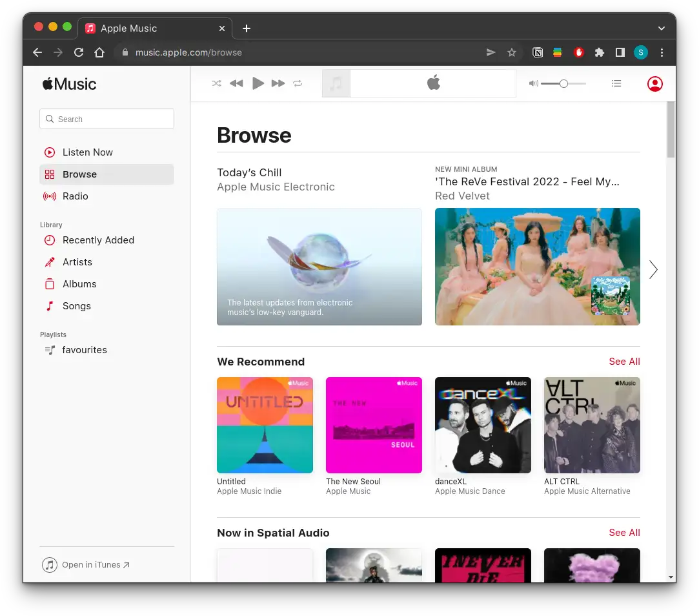Toggle the browser side panel icon
Screen dimensions: 699x616
(x=620, y=52)
